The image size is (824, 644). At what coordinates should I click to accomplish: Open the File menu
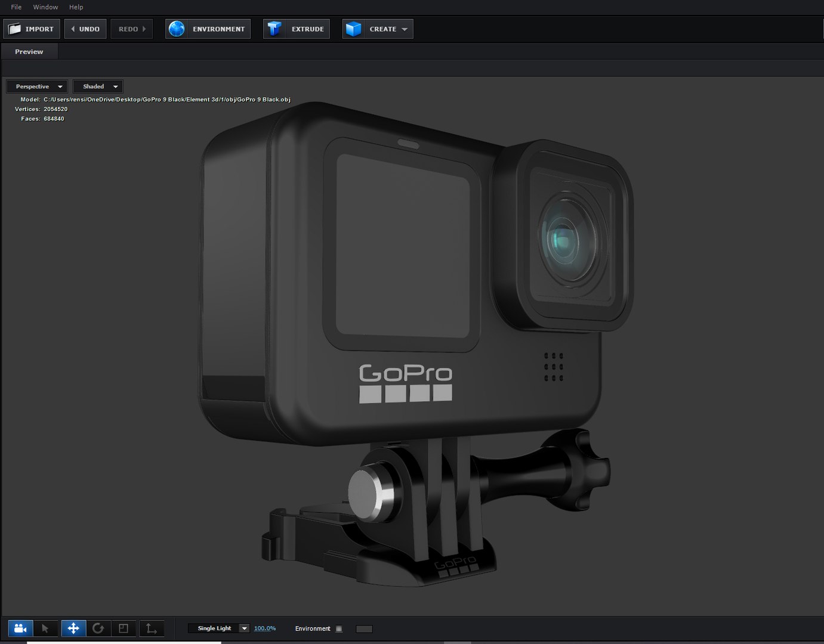pyautogui.click(x=16, y=7)
